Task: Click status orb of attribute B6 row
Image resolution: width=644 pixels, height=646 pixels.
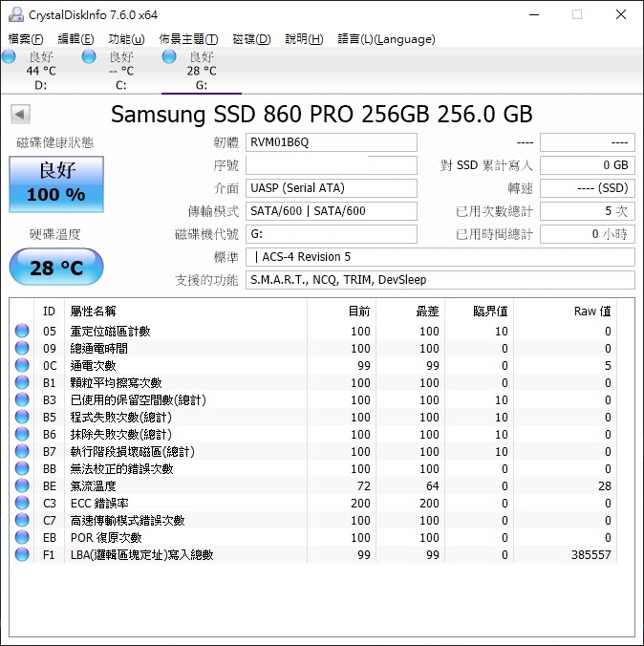Action: [x=22, y=434]
